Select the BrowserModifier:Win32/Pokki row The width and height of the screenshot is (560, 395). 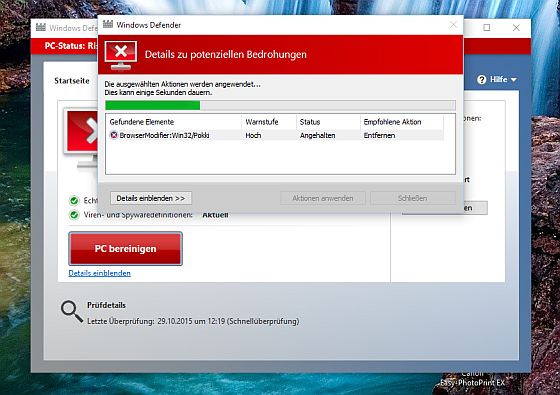pos(276,135)
